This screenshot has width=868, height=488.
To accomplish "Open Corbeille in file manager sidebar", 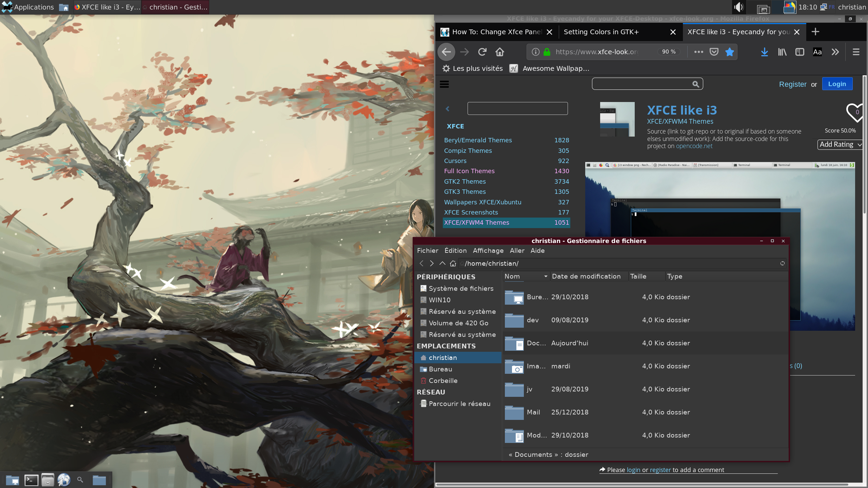I will (x=457, y=381).
